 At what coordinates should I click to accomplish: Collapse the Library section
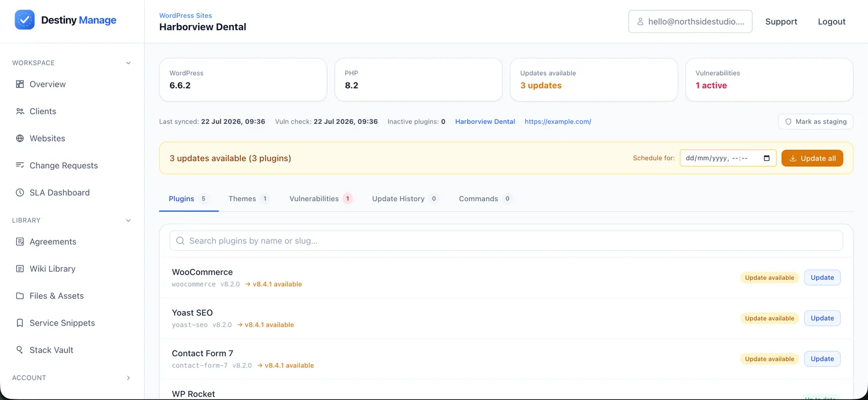pos(128,220)
